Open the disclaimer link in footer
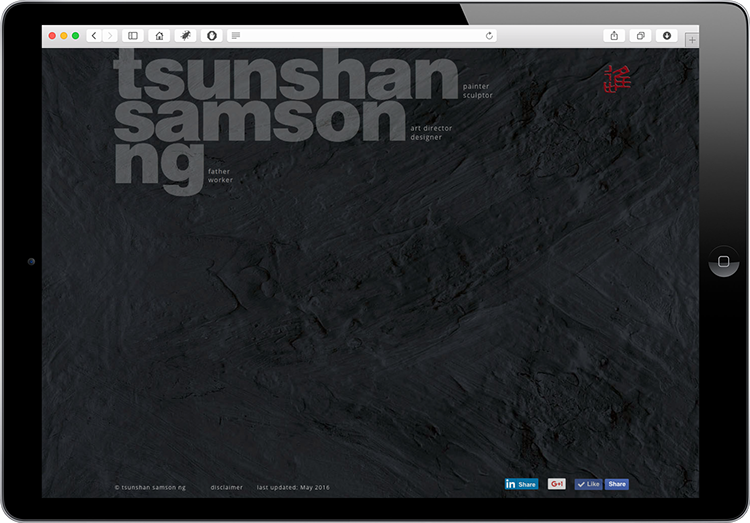Image resolution: width=750 pixels, height=523 pixels. click(x=226, y=487)
